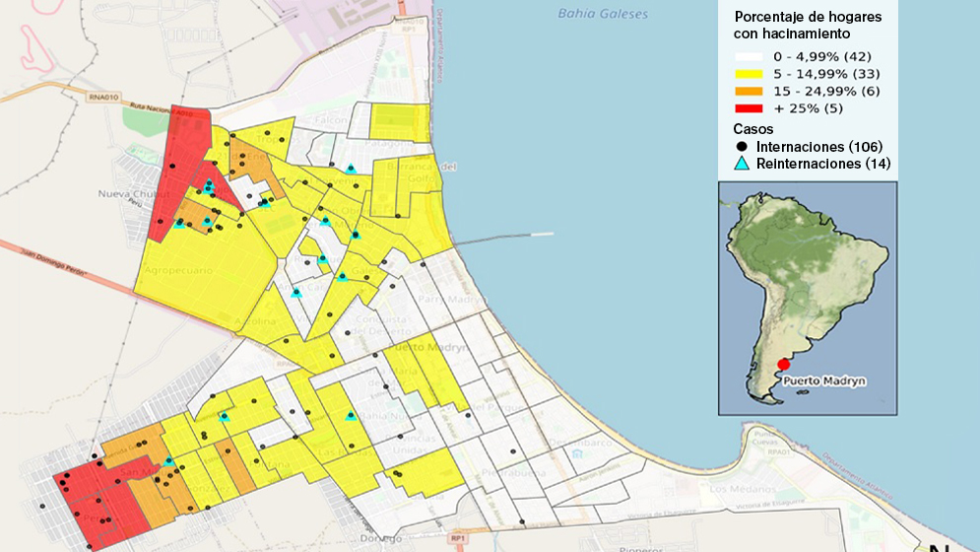Click the Agropecuario neighborhood label
The width and height of the screenshot is (980, 552).
pyautogui.click(x=178, y=270)
